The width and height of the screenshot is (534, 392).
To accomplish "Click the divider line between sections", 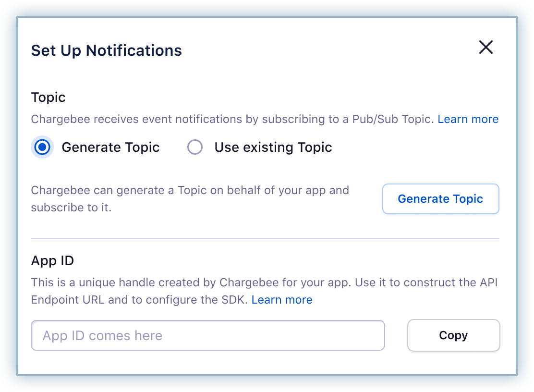I will [x=265, y=238].
